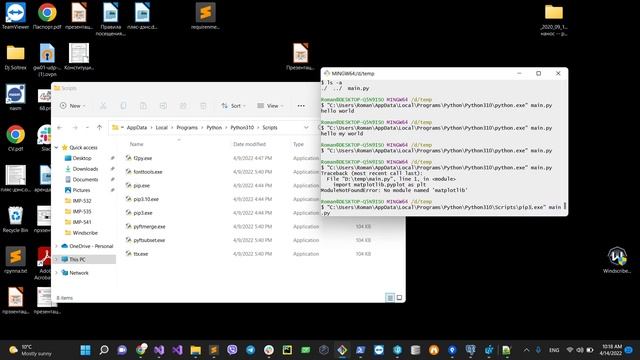Viewport: 640px width, 360px height.
Task: Select the pip3.10.exe file
Action: click(x=146, y=199)
